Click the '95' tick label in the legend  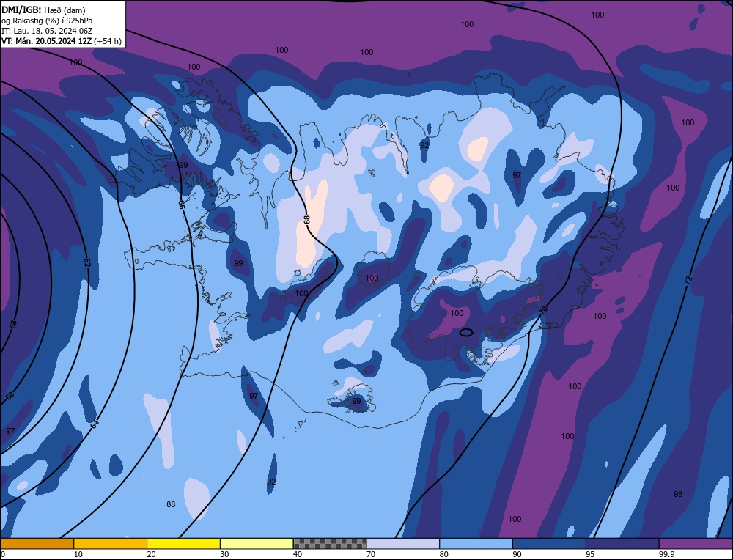coord(590,554)
